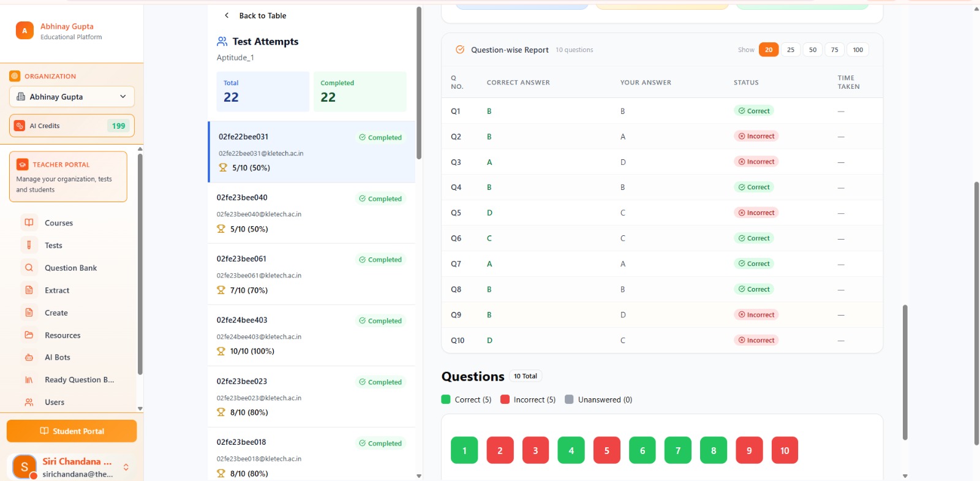This screenshot has width=980, height=481.
Task: Click the AI Credits icon
Action: click(x=20, y=126)
